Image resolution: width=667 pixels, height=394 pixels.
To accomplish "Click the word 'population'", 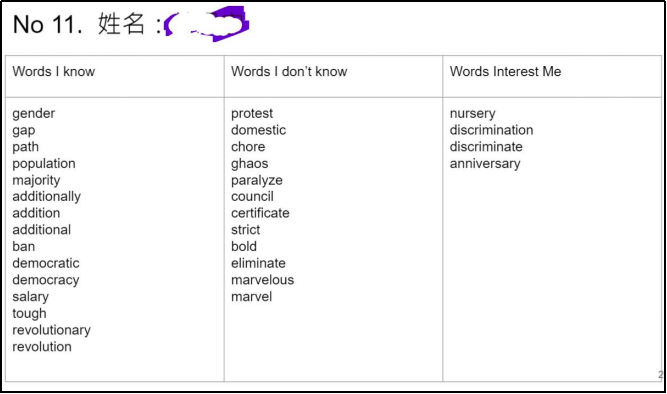I will coord(44,164).
